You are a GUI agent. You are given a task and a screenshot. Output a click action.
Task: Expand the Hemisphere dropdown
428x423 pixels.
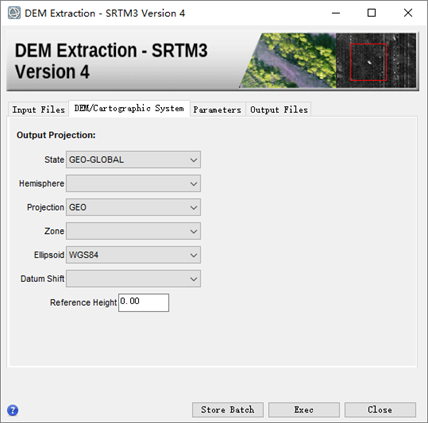pos(133,183)
